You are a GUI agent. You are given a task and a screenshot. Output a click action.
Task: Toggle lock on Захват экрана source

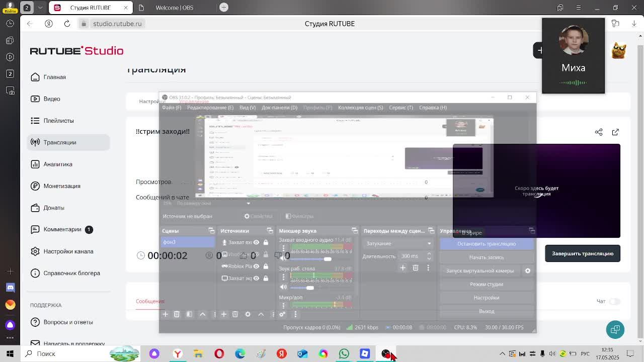pyautogui.click(x=266, y=278)
